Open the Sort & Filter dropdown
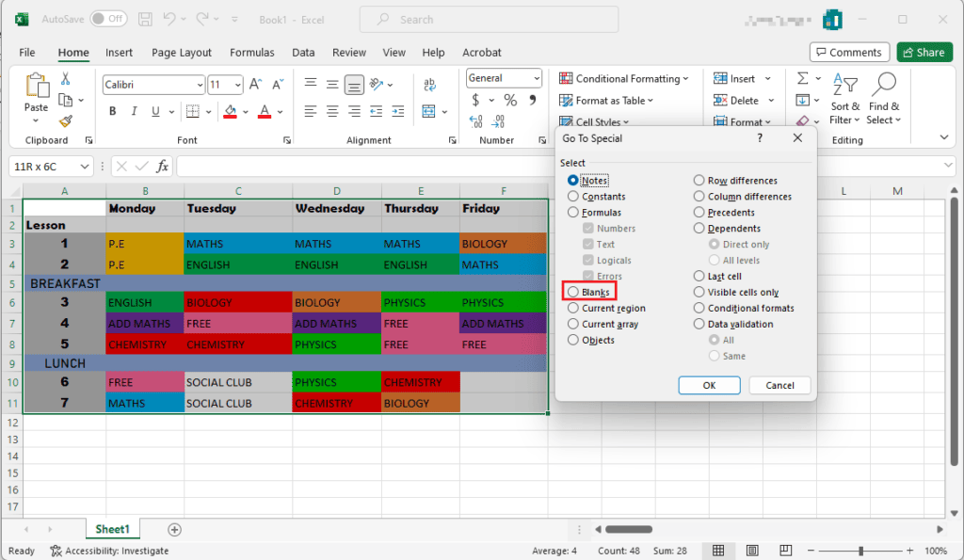Viewport: 964px width, 560px height. click(844, 99)
